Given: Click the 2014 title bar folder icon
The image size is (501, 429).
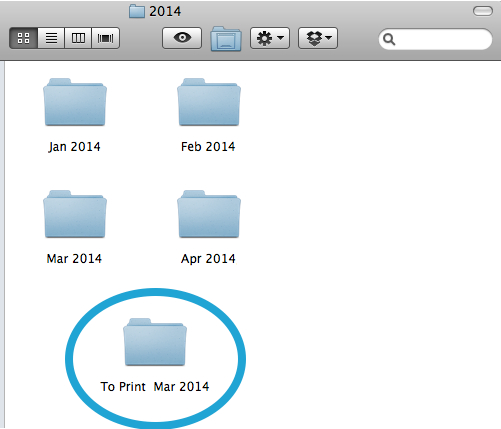Looking at the screenshot, I should 137,11.
